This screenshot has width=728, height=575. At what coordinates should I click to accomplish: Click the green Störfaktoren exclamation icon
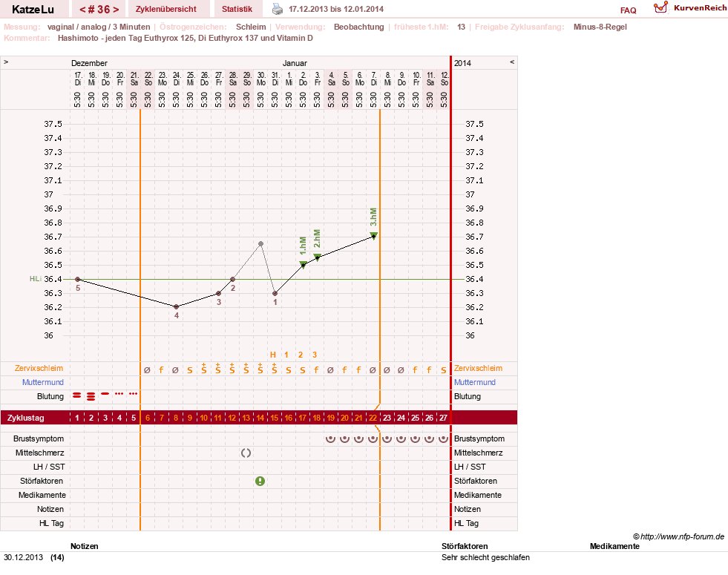click(x=260, y=482)
